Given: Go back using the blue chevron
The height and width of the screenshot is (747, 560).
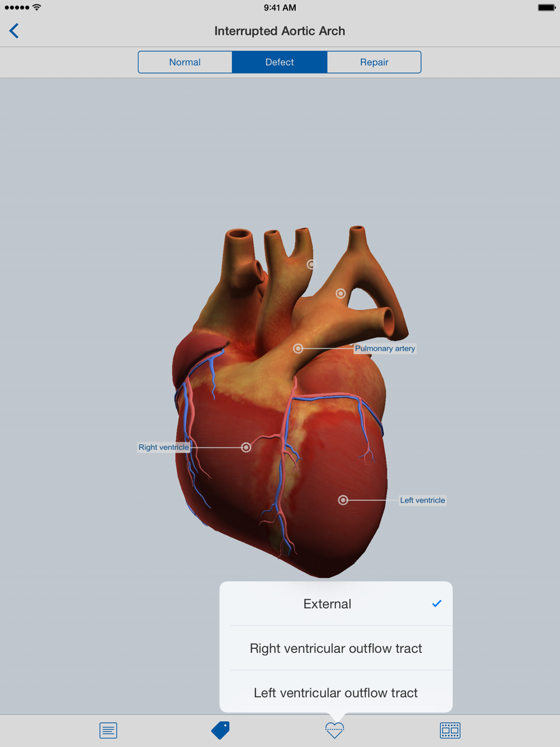Looking at the screenshot, I should (15, 31).
